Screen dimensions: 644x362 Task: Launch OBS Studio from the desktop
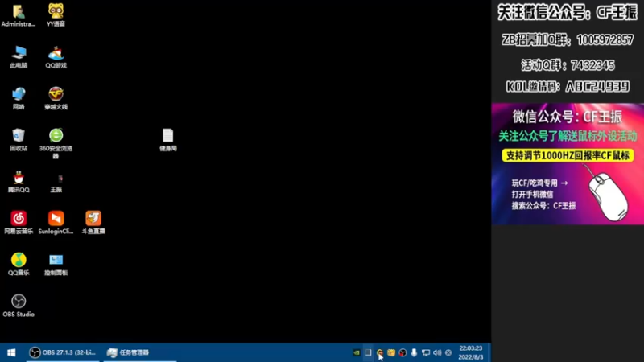tap(19, 306)
